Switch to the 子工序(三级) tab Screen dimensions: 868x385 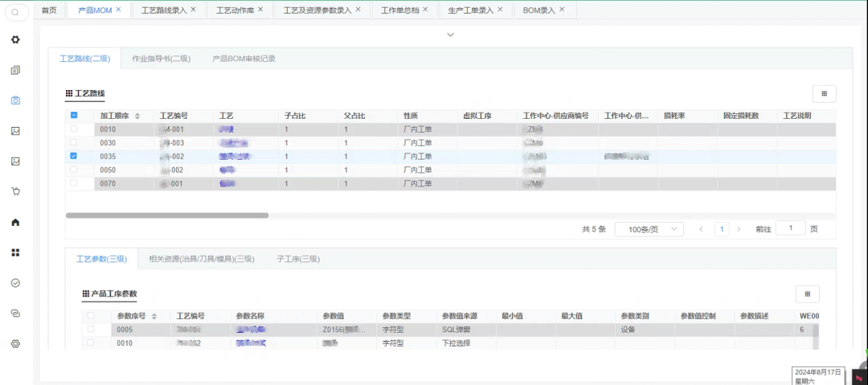point(298,259)
